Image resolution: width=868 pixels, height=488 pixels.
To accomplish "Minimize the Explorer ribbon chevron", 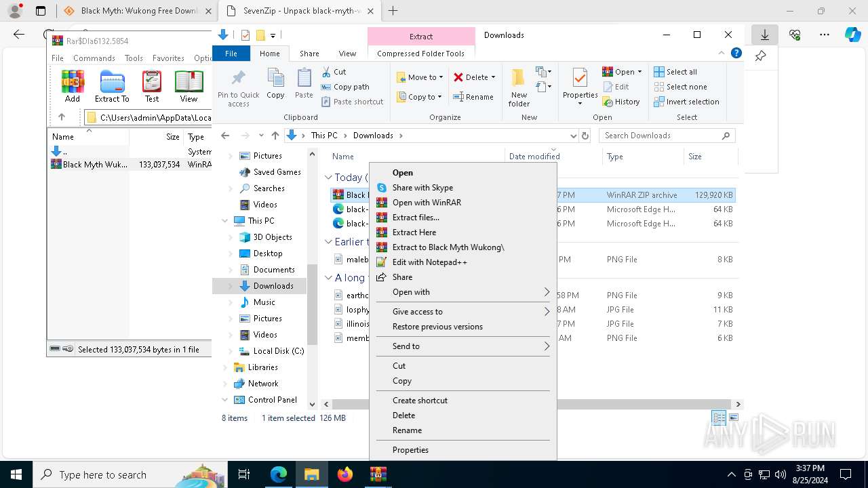I will (x=722, y=54).
